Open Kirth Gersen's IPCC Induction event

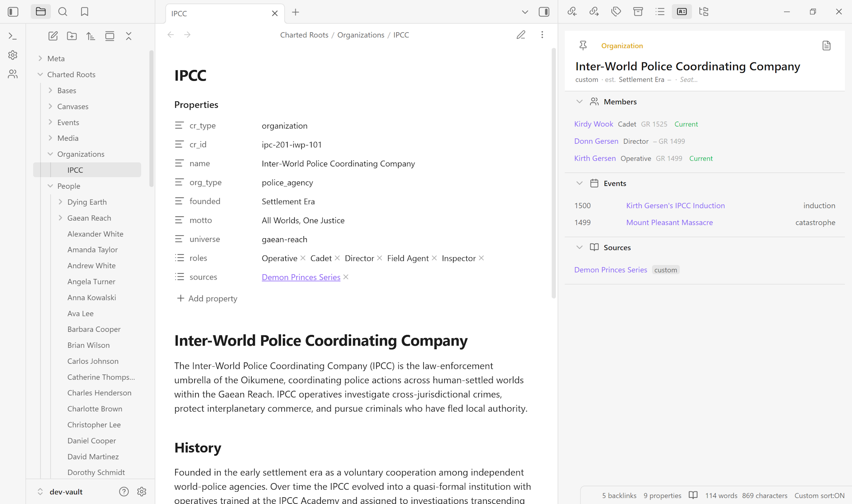675,205
